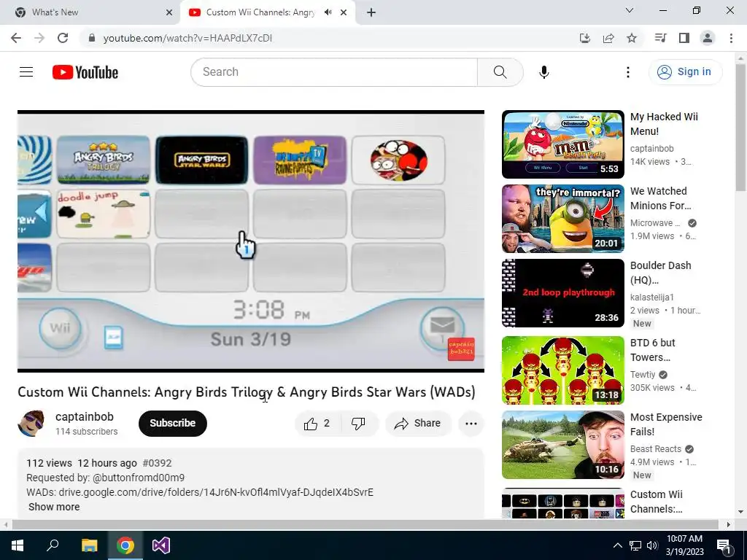Open the Boulder Dash (HQ) video title

click(x=660, y=273)
